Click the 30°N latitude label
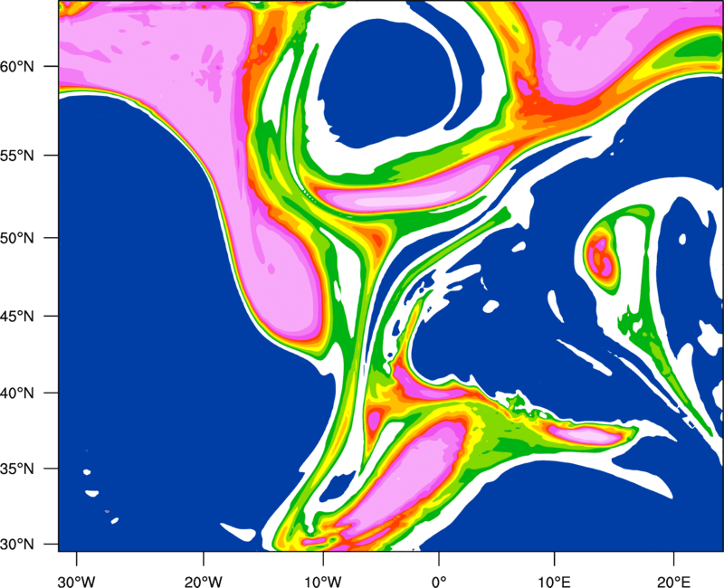The height and width of the screenshot is (588, 724). click(x=17, y=545)
